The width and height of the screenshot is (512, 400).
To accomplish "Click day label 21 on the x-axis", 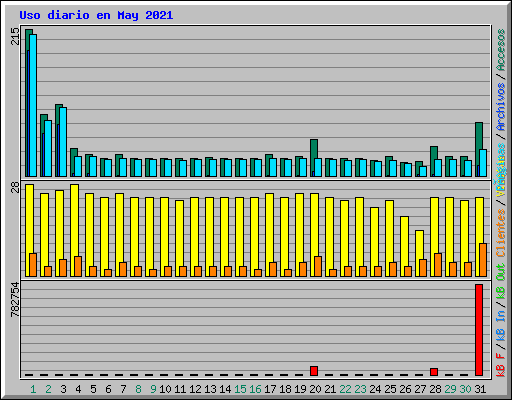I will pyautogui.click(x=330, y=389).
